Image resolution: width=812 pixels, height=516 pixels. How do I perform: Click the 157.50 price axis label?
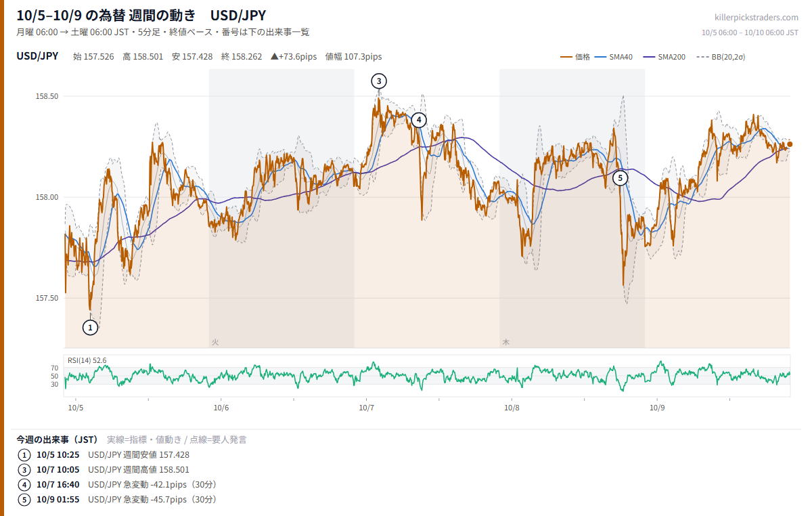[47, 298]
